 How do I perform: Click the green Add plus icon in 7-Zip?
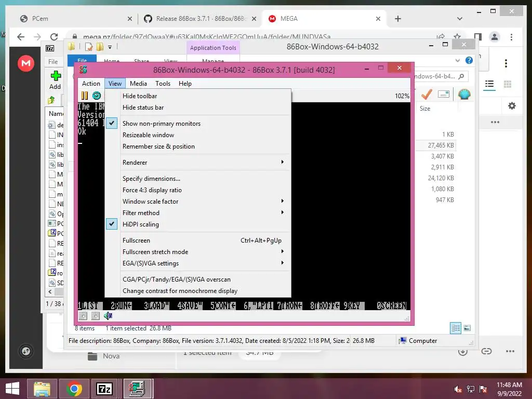(55, 76)
